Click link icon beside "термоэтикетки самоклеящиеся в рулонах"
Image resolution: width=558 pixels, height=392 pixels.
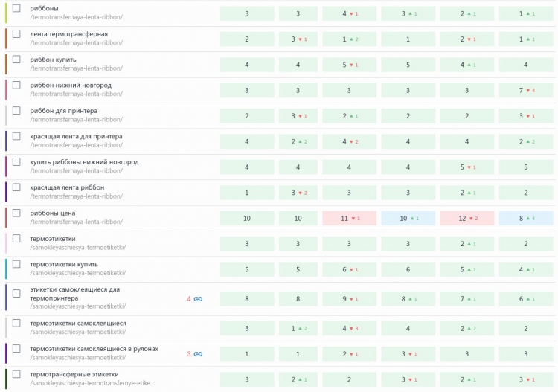(x=199, y=354)
